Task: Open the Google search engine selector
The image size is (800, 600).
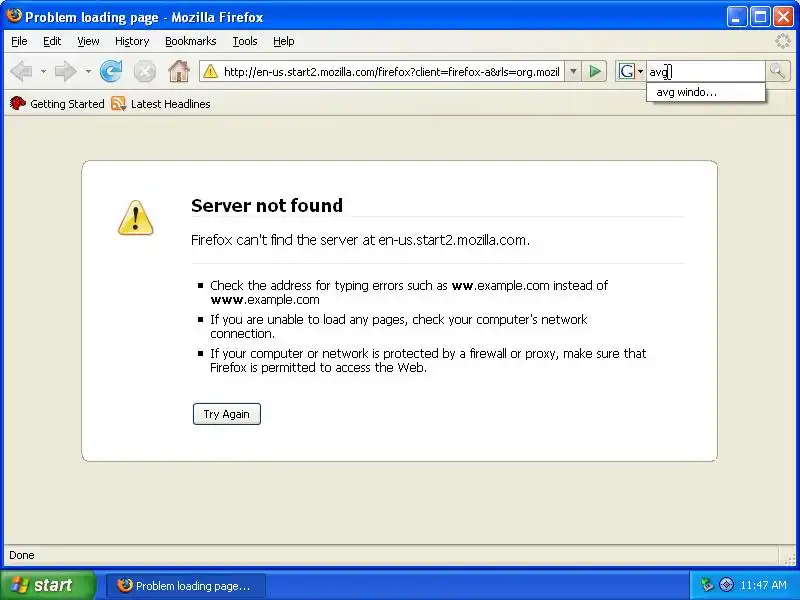Action: 631,71
